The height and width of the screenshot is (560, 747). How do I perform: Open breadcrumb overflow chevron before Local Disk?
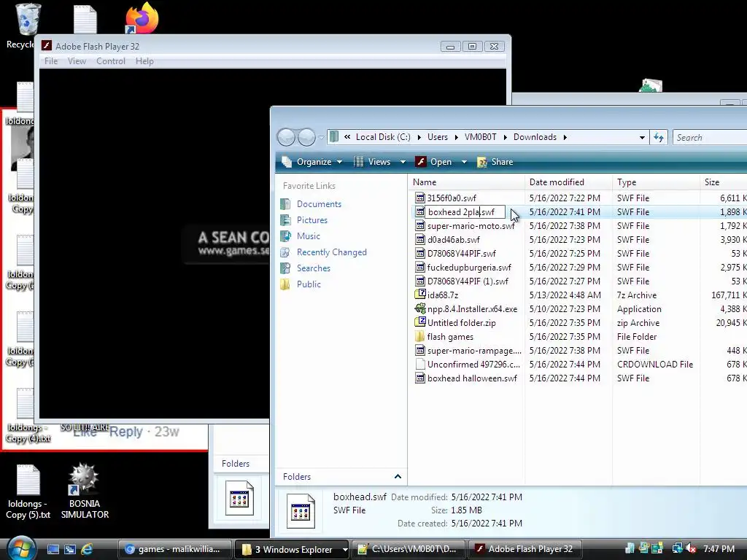[347, 136]
